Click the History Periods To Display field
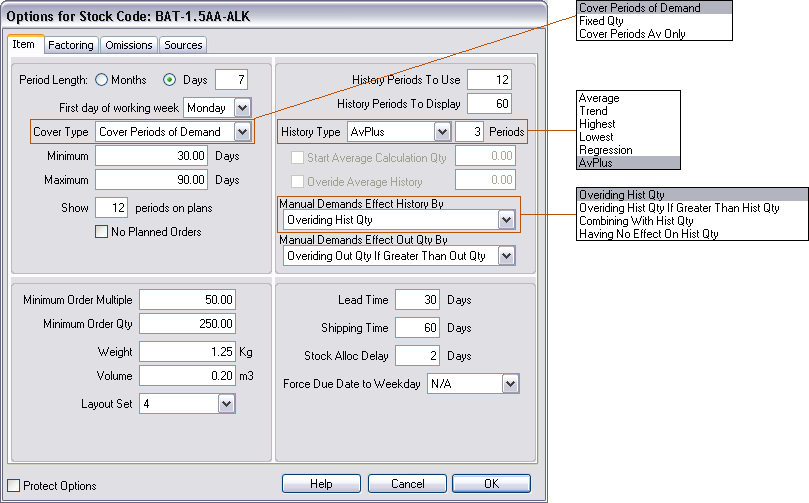809x503 pixels. pyautogui.click(x=489, y=104)
